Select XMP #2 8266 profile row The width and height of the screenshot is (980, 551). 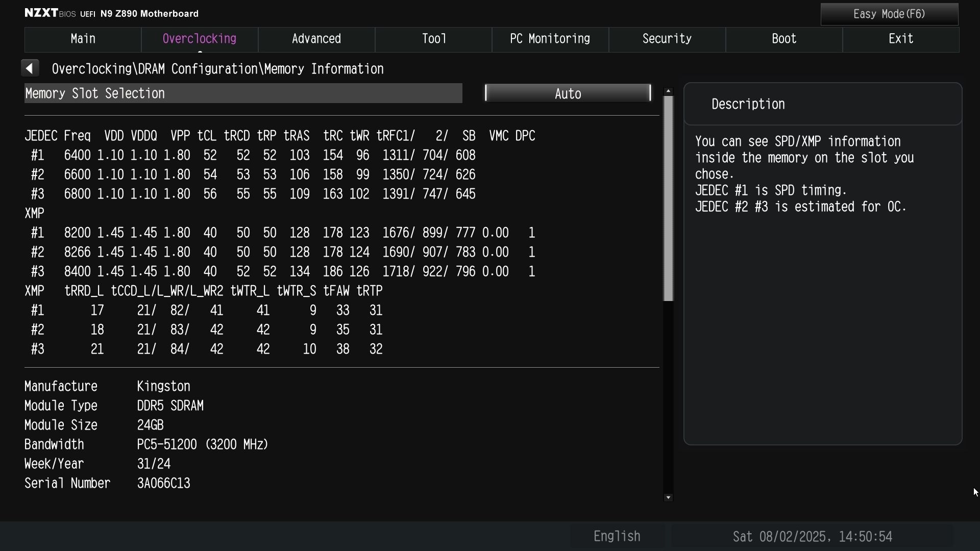pyautogui.click(x=282, y=252)
